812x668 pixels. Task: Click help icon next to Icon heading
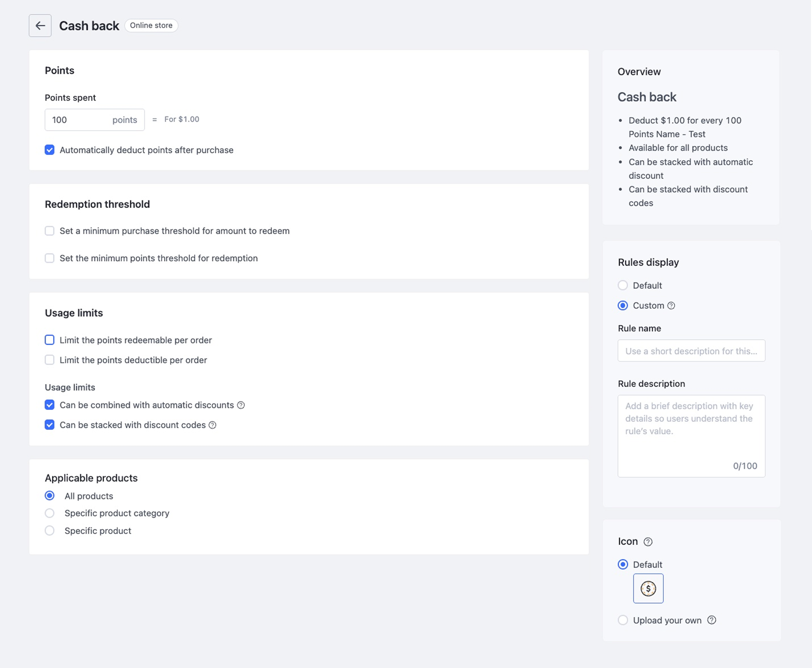[648, 542]
